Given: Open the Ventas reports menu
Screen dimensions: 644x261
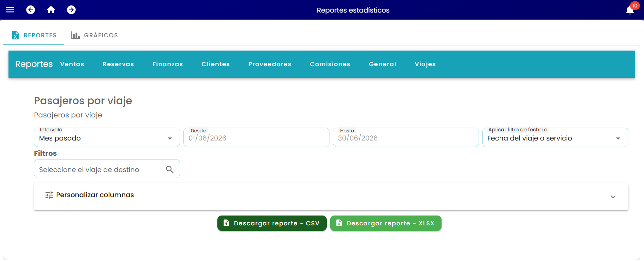Looking at the screenshot, I should point(72,64).
